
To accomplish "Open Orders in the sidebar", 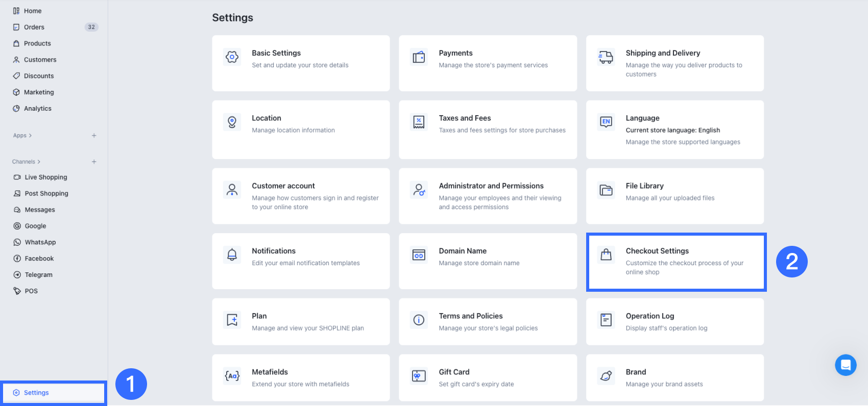I will click(x=34, y=27).
